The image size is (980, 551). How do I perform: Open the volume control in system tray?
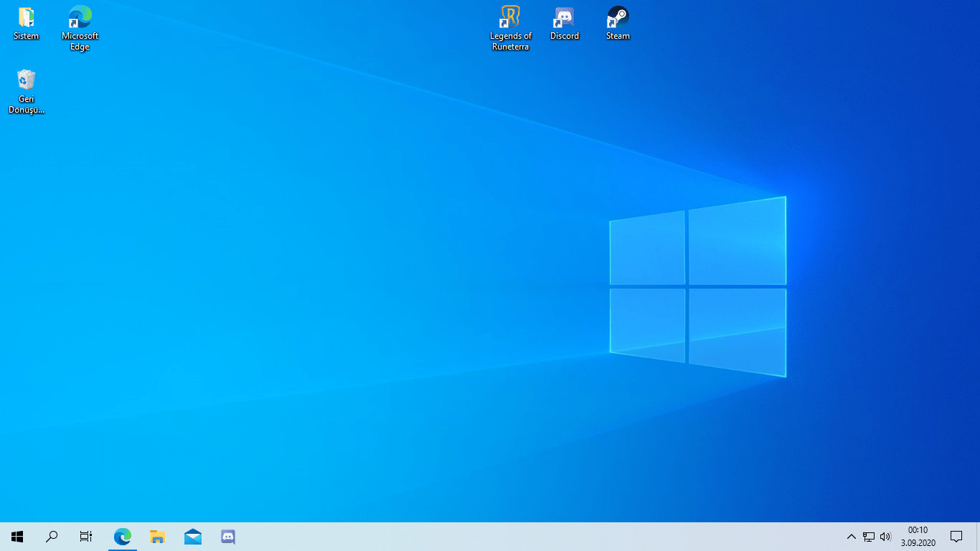[885, 537]
